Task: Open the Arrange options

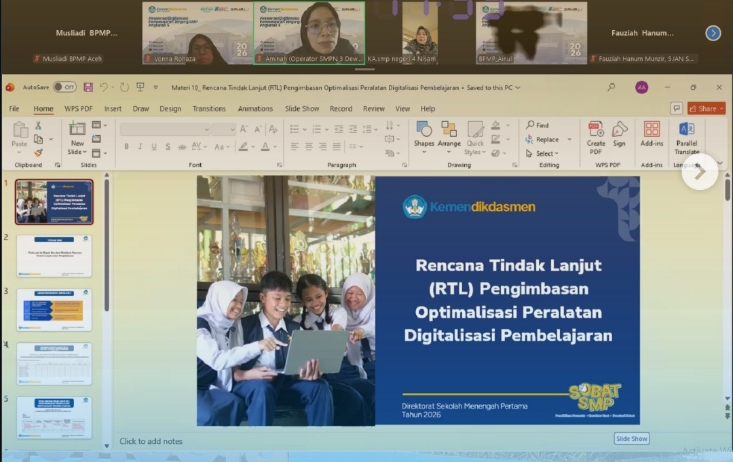Action: pyautogui.click(x=449, y=136)
